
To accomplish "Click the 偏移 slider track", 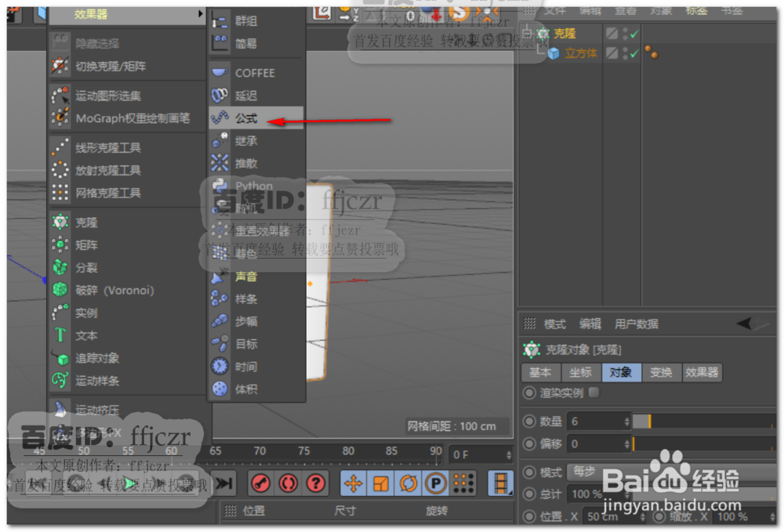I will tap(706, 444).
